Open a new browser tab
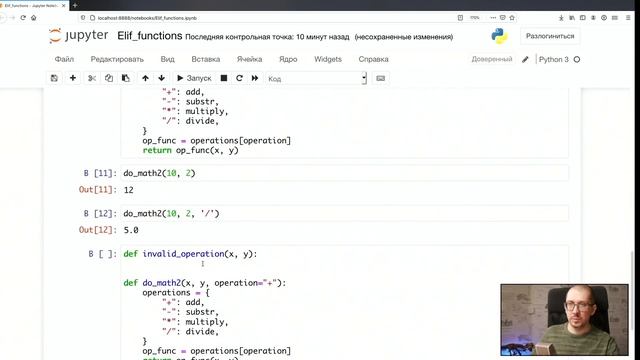 pyautogui.click(x=75, y=5)
